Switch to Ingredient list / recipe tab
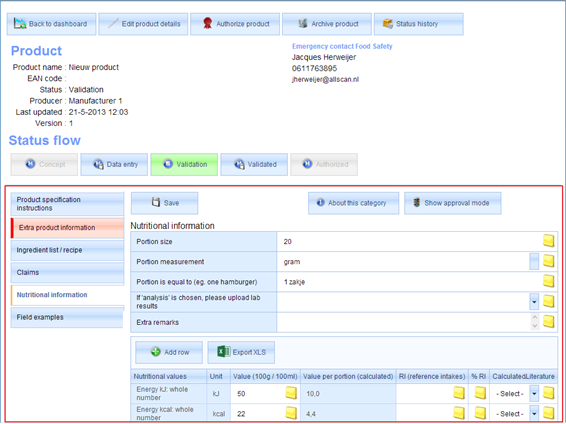566x424 pixels. (x=68, y=250)
